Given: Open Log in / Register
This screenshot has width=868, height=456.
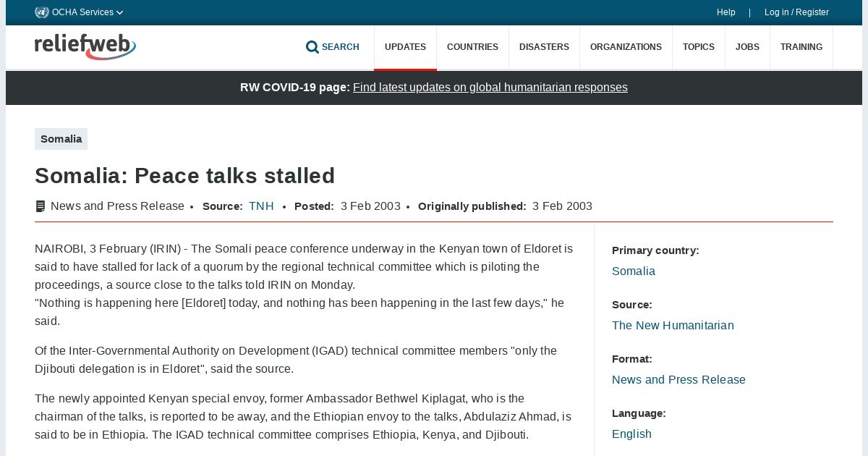Looking at the screenshot, I should tap(796, 12).
